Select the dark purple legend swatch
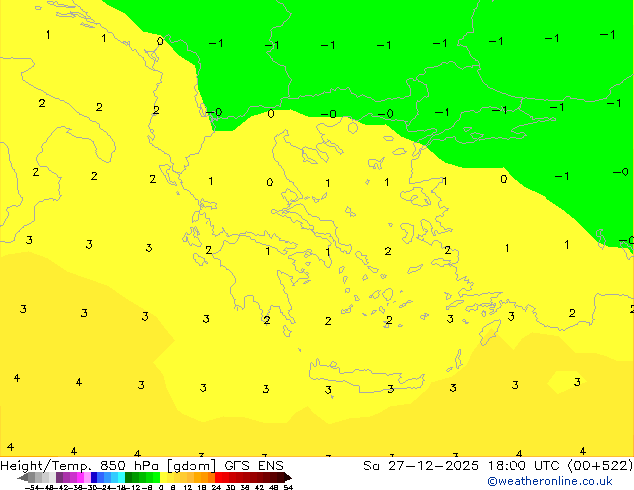Image resolution: width=634 pixels, height=490 pixels. click(x=59, y=477)
